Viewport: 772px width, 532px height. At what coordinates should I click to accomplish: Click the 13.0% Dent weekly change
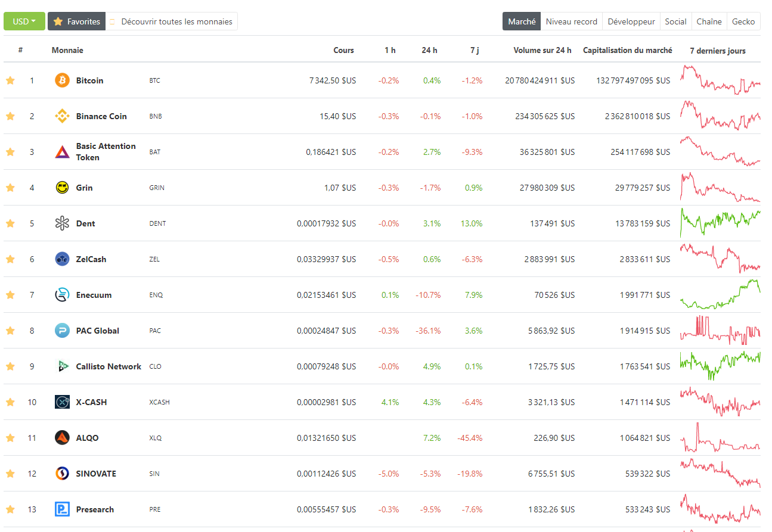pos(472,223)
